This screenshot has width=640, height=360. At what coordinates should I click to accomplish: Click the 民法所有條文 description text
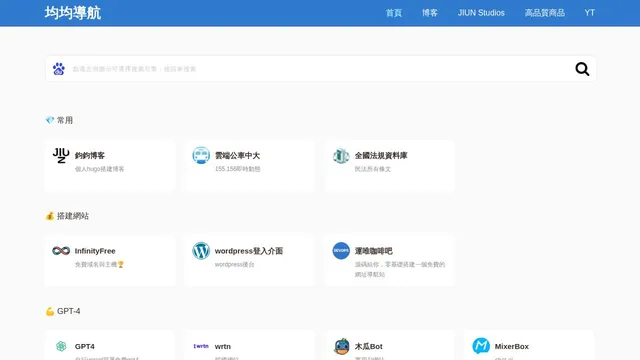tap(373, 169)
